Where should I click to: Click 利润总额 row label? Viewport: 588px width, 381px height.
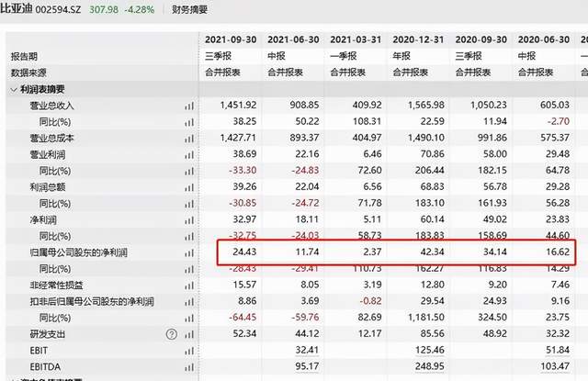[x=48, y=187]
